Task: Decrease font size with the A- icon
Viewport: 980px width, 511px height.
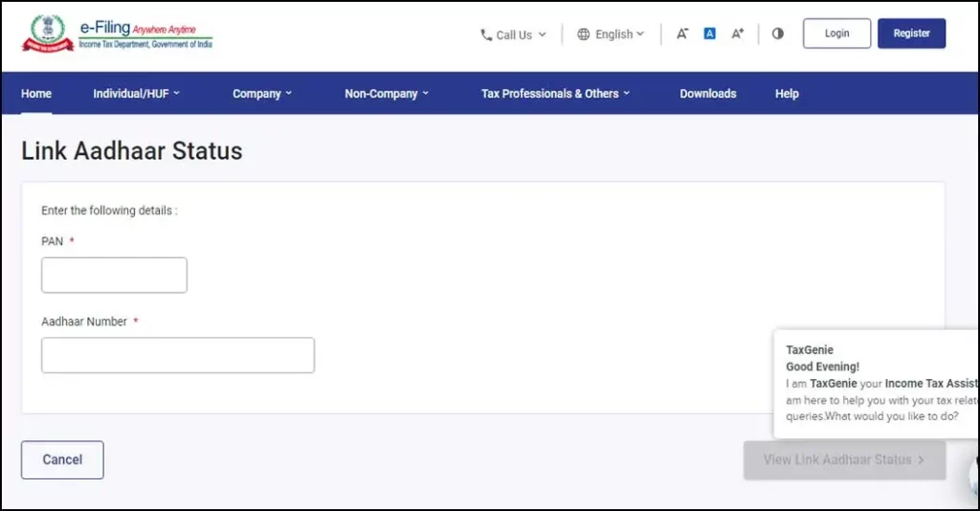Action: (x=681, y=33)
